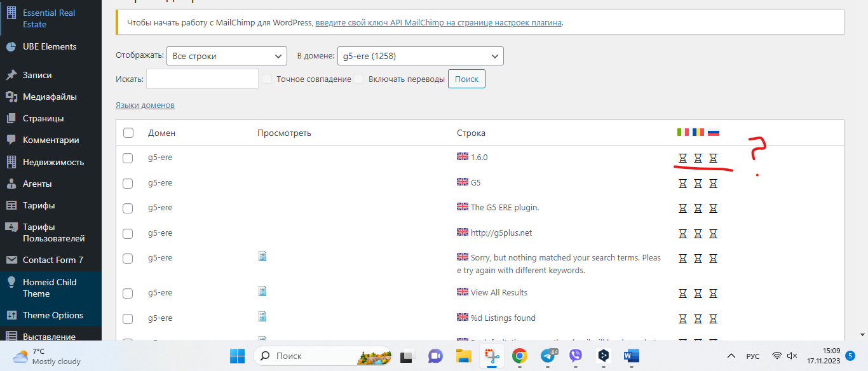868x371 pixels.
Task: Check the box for the G5 string row
Action: pyautogui.click(x=128, y=184)
